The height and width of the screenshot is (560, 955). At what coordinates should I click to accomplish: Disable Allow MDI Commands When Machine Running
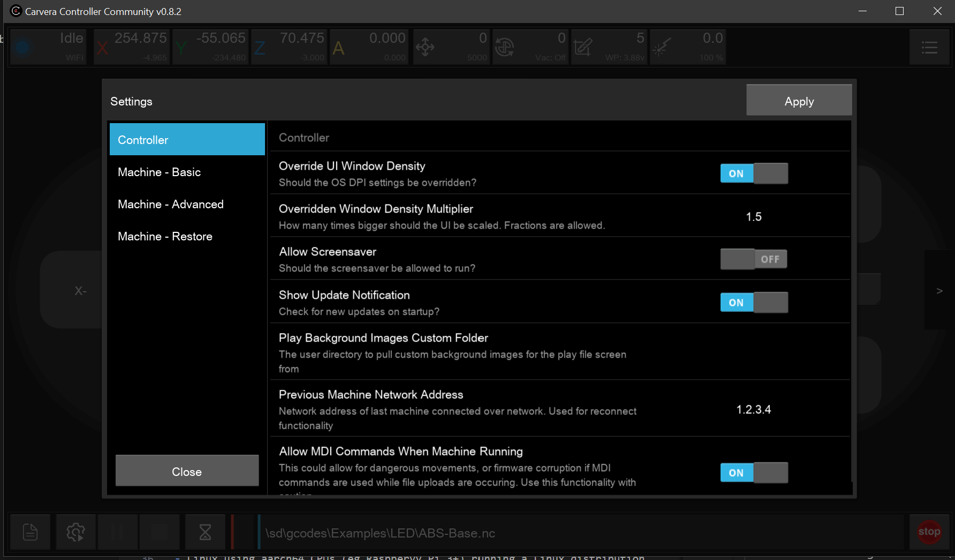coord(754,473)
